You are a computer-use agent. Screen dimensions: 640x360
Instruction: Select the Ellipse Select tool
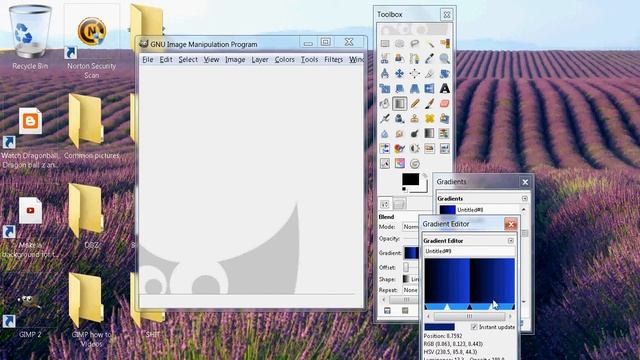[400, 44]
